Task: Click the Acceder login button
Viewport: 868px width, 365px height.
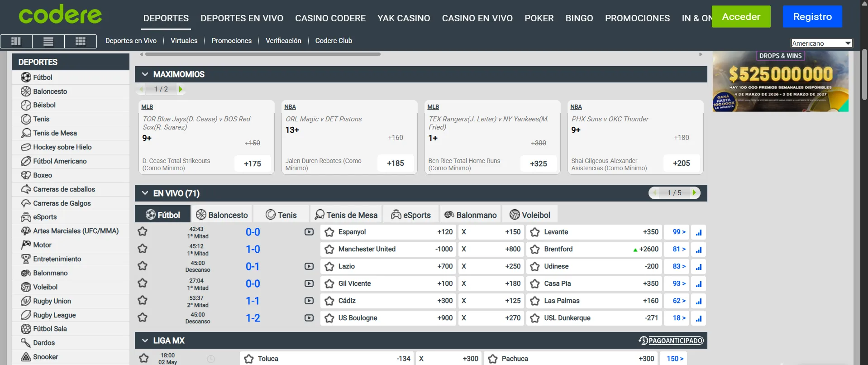Action: pos(741,17)
